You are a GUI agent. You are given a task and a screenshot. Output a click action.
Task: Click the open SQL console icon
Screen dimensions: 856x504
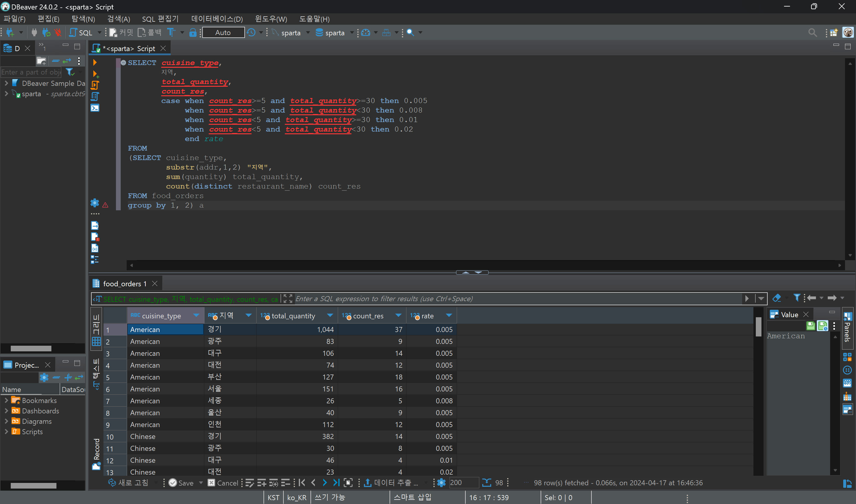tap(95, 108)
